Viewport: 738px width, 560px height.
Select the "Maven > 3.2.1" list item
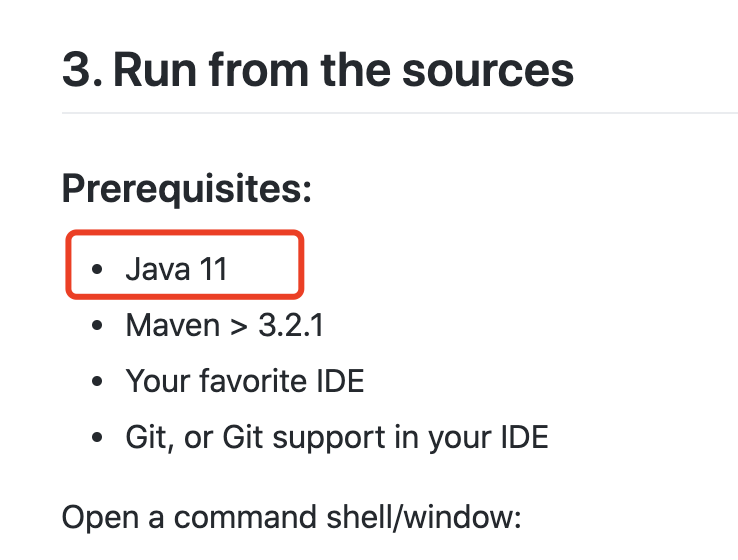point(224,325)
